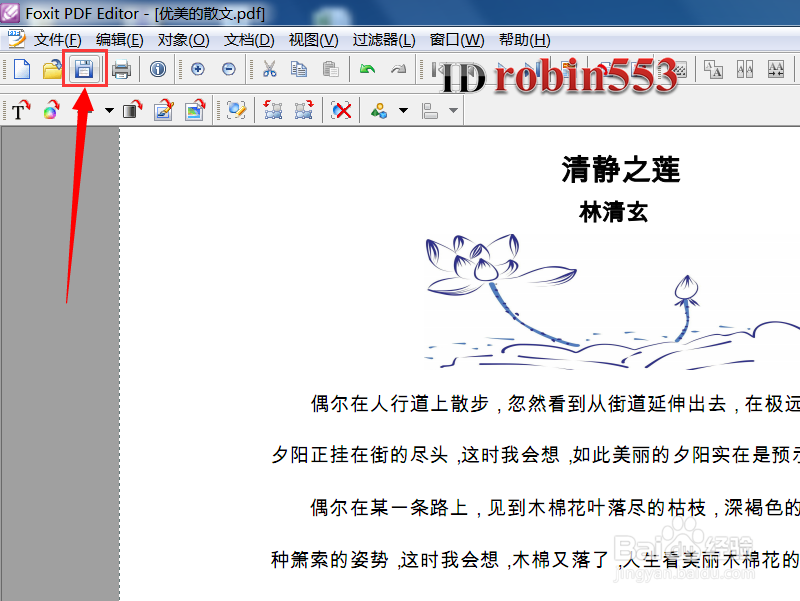Screen dimensions: 800x601
Task: Expand the align objects dropdown arrow
Action: tap(453, 110)
